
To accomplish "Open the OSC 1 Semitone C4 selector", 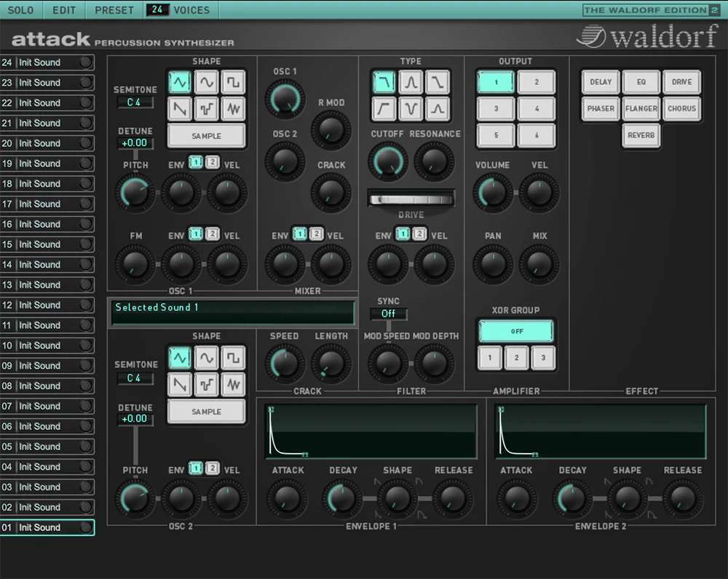I will 135,103.
